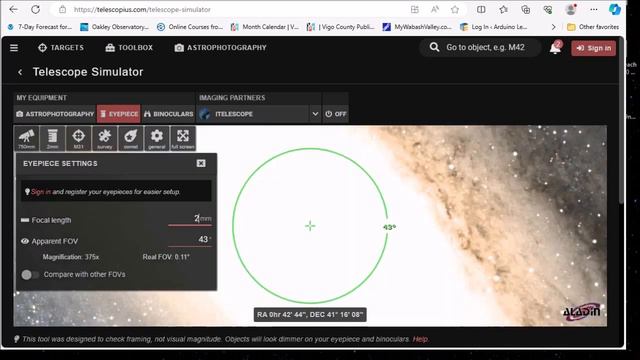Expand the iTelescope imaging partner dropdown
Screen dimensions: 640x360
pyautogui.click(x=315, y=114)
